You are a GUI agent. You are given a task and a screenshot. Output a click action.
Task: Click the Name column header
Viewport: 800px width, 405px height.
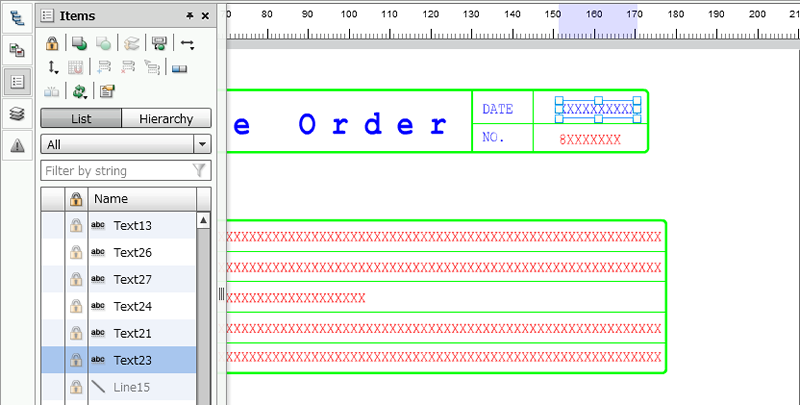[x=142, y=198]
